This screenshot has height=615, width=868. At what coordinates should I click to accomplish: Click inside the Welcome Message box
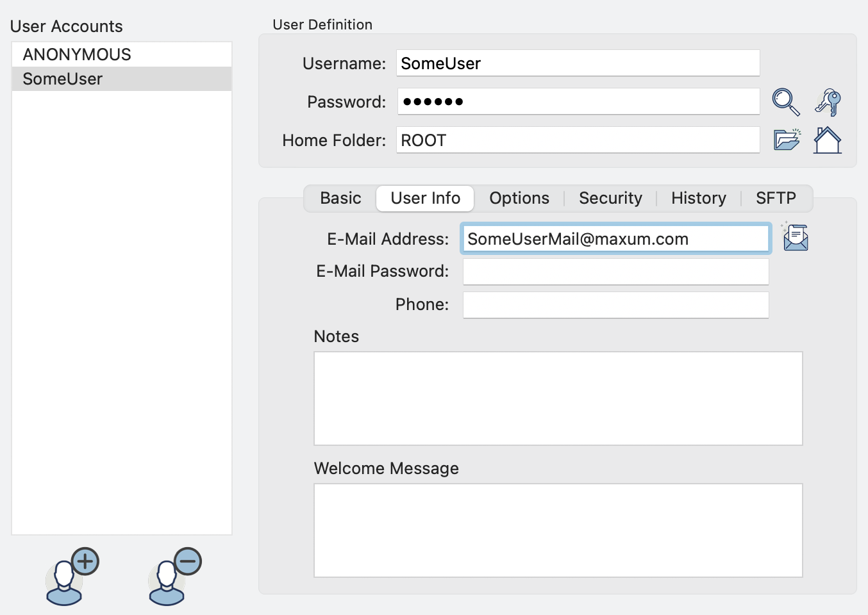558,530
